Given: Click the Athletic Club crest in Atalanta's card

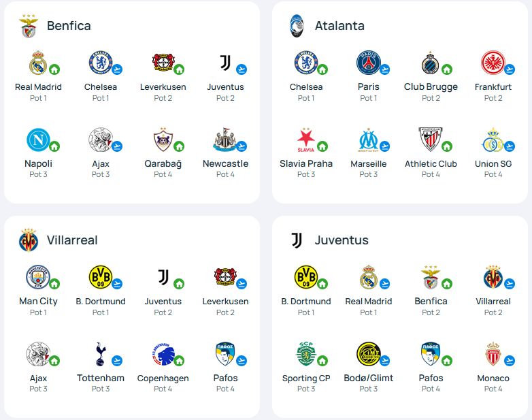Looking at the screenshot, I should click(x=430, y=140).
